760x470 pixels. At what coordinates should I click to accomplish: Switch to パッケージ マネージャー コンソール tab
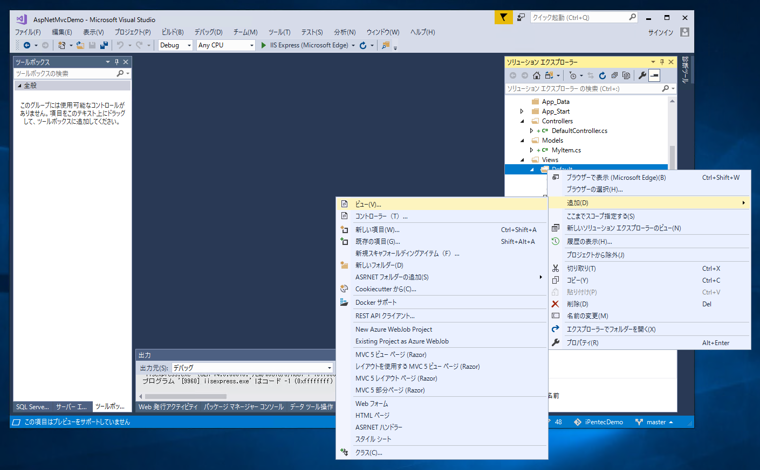(244, 407)
